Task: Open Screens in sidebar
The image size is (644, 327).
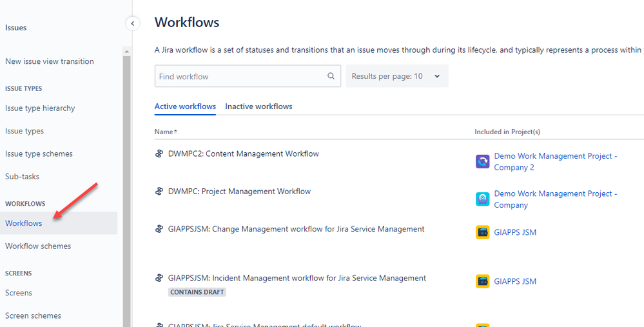Action: coord(19,293)
